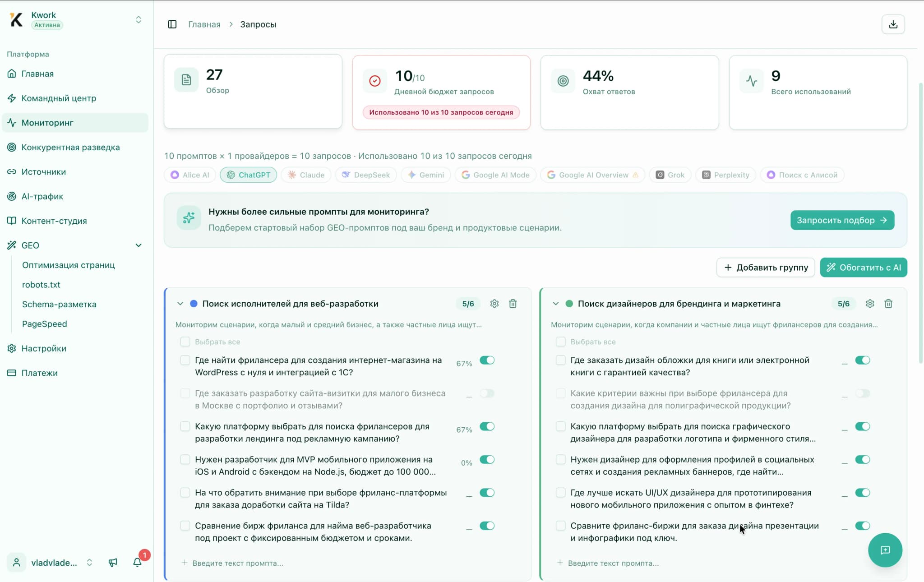
Task: Open the Мониторинг section in the sidebar
Action: pos(47,122)
